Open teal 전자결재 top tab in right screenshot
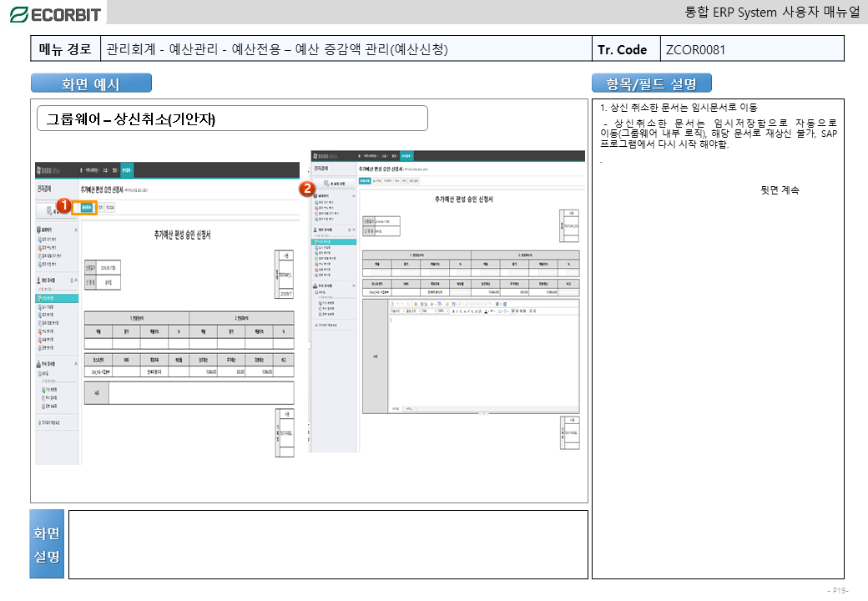 [x=405, y=156]
